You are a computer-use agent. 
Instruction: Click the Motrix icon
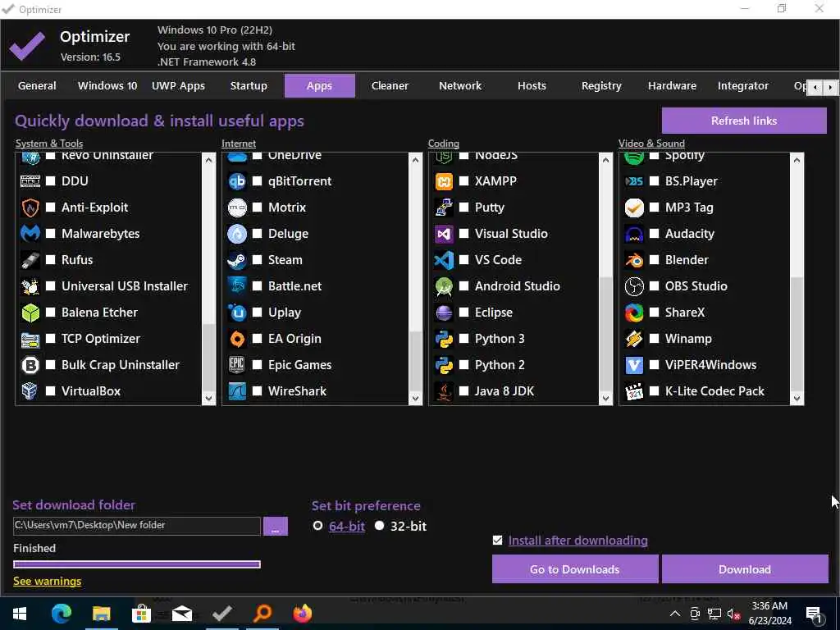coord(237,208)
